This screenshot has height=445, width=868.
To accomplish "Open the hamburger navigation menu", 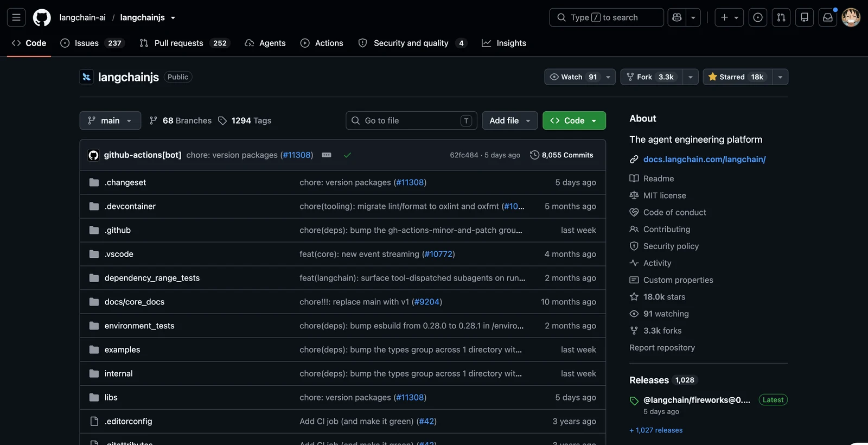I will [x=16, y=17].
